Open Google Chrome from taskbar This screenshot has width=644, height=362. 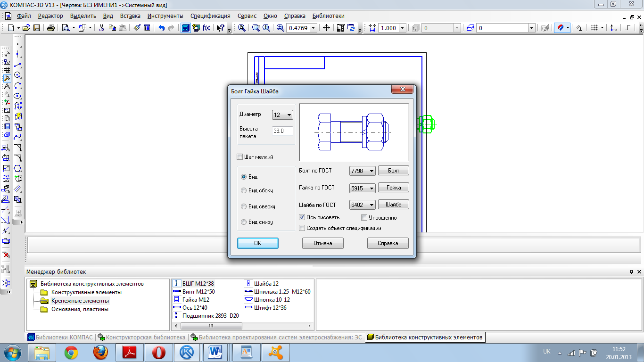click(x=71, y=352)
